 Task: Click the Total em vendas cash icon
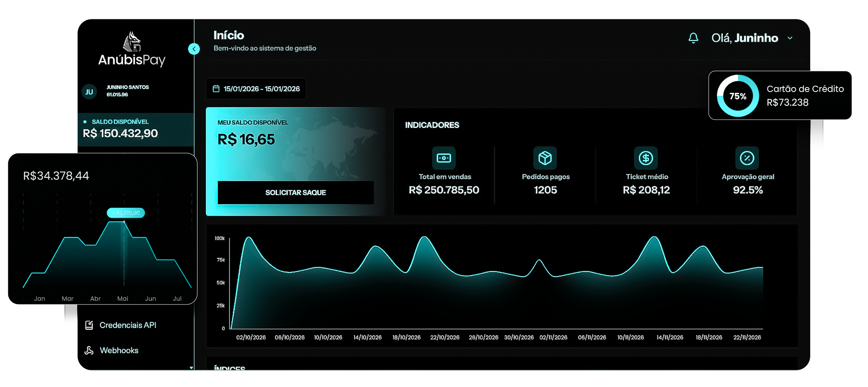click(444, 158)
